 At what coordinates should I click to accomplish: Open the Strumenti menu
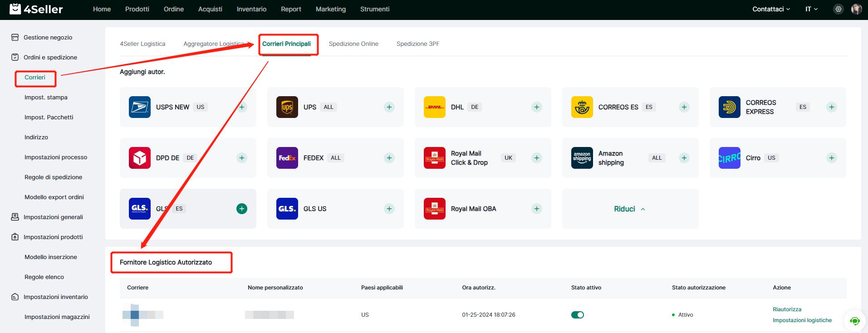(375, 9)
